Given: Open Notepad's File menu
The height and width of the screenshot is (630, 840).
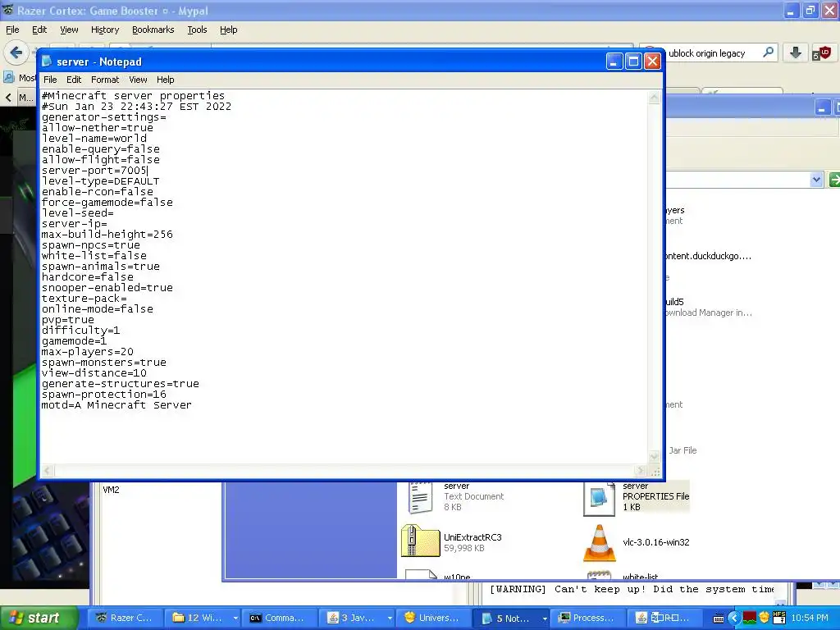Looking at the screenshot, I should click(50, 80).
